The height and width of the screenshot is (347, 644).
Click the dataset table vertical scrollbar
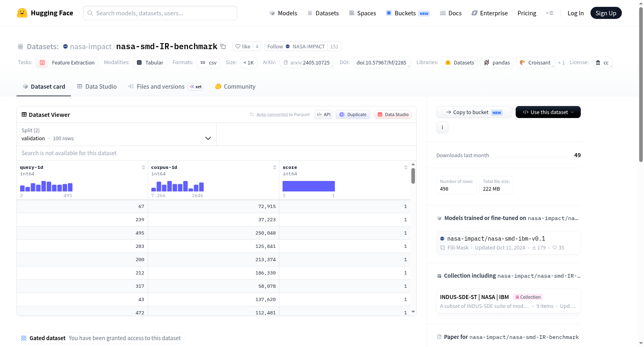(413, 176)
